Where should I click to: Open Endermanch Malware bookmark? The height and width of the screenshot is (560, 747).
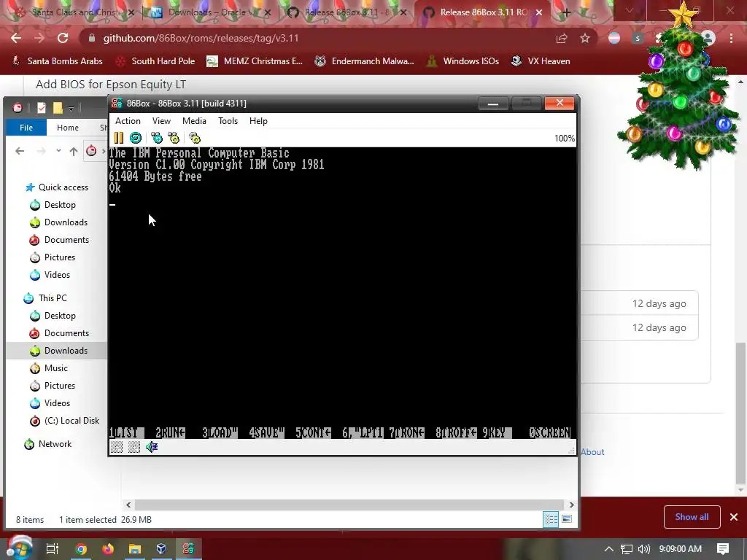(x=365, y=61)
